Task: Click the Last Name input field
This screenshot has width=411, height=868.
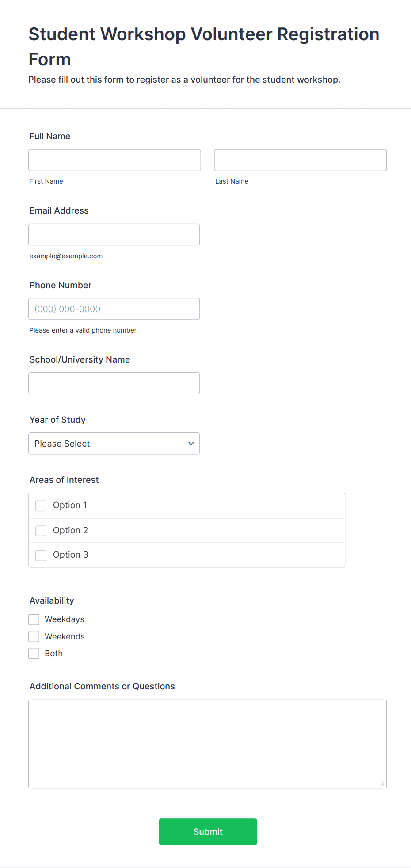Action: [x=300, y=160]
